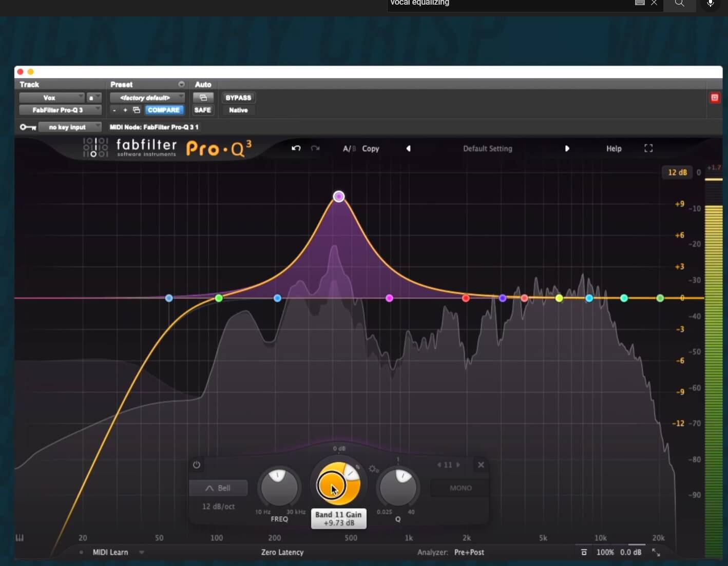Viewport: 728px width, 566px height.
Task: Open the Analyzer Pre+Post menu
Action: (469, 552)
